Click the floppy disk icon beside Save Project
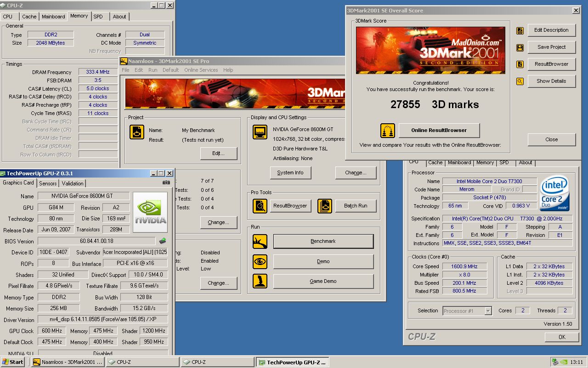 (x=520, y=48)
